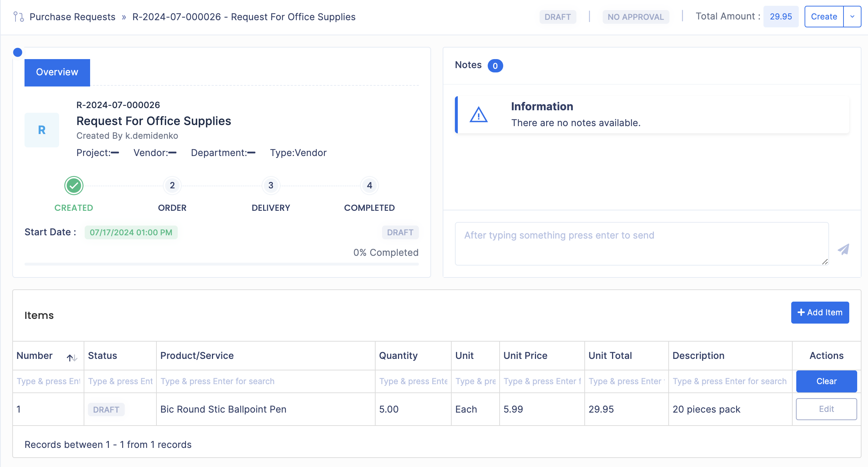Focus the Number filter field
This screenshot has height=467, width=868.
[48, 381]
